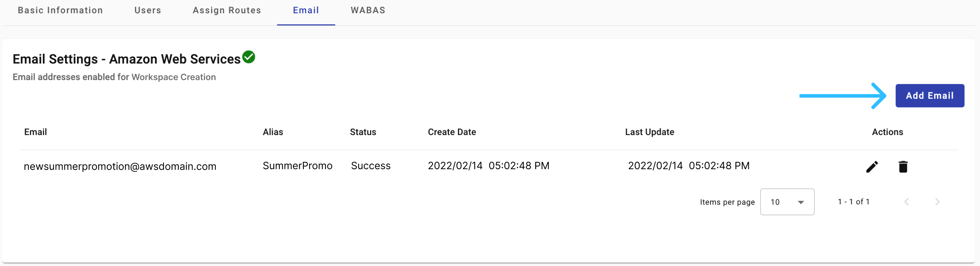The image size is (980, 266).
Task: Click the Alias column header
Action: (273, 132)
